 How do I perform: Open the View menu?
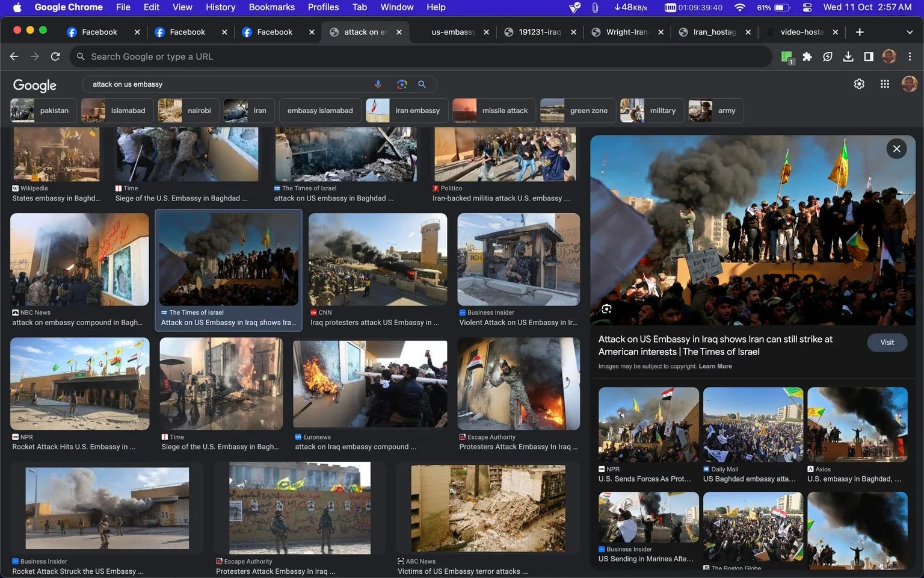tap(182, 7)
